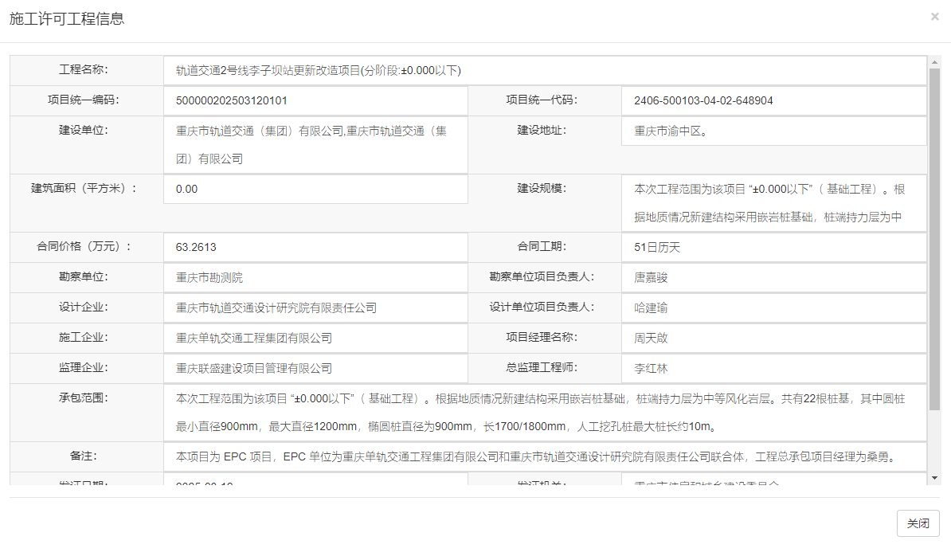Screen dimensions: 951x560
Task: Click the 建筑面积 value 0.00
Action: click(187, 189)
